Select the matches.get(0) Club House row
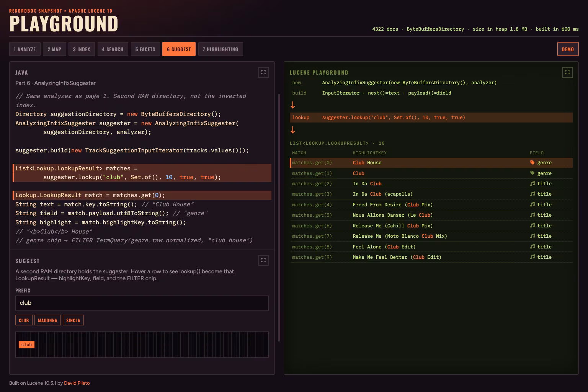 click(x=431, y=163)
